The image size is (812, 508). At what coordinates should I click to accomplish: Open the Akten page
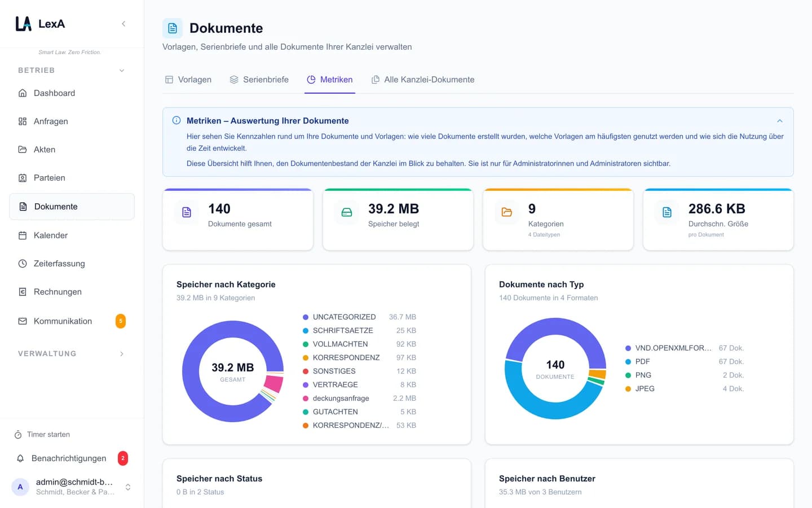tap(72, 150)
